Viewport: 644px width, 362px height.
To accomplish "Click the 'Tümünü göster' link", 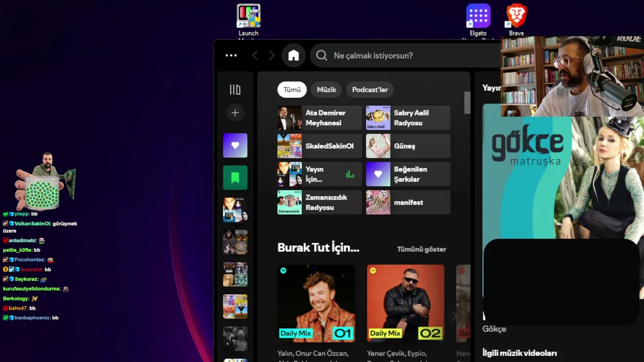I will pyautogui.click(x=422, y=249).
